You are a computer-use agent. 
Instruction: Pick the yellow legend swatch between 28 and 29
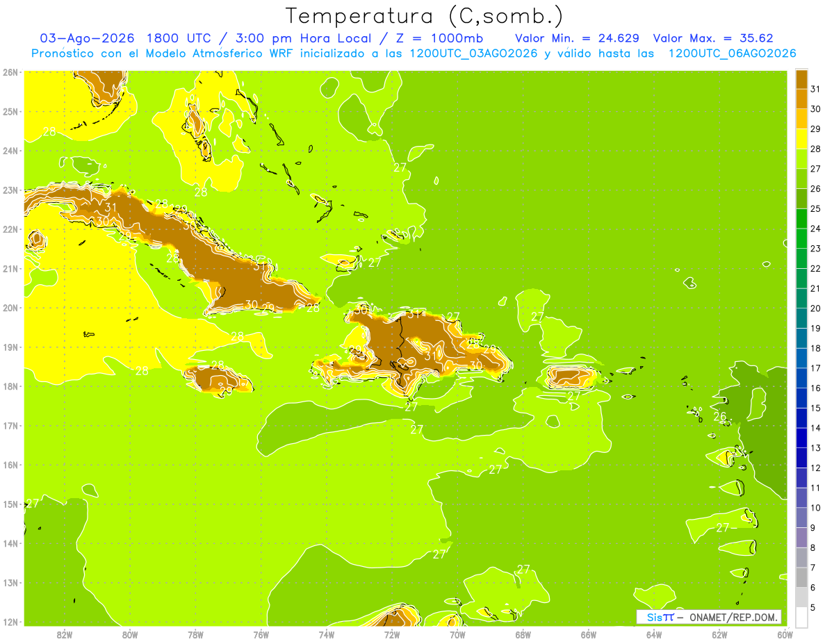pyautogui.click(x=801, y=139)
